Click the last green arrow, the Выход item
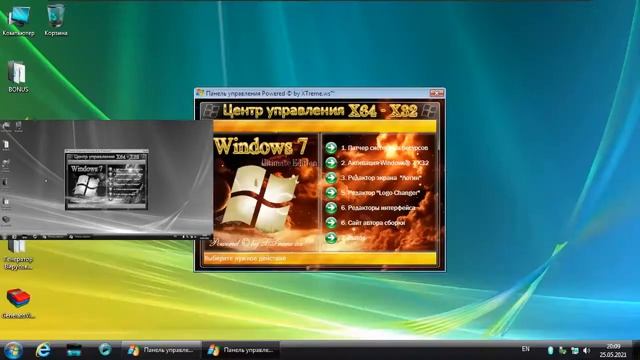 (331, 238)
